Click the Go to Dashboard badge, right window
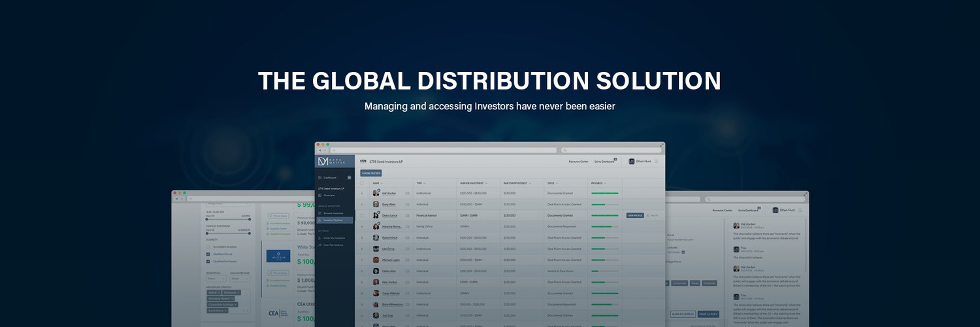The image size is (980, 327). pyautogui.click(x=759, y=209)
